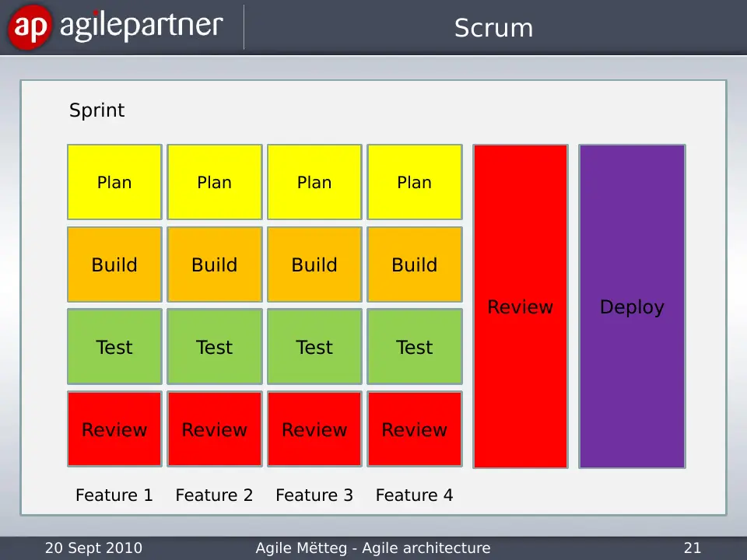Select the purple Deploy column
The image size is (747, 560).
(x=632, y=306)
